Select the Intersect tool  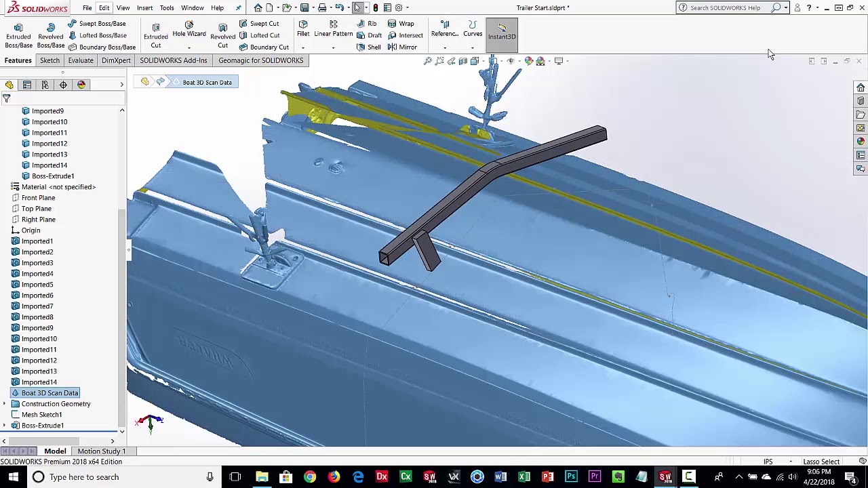click(406, 35)
